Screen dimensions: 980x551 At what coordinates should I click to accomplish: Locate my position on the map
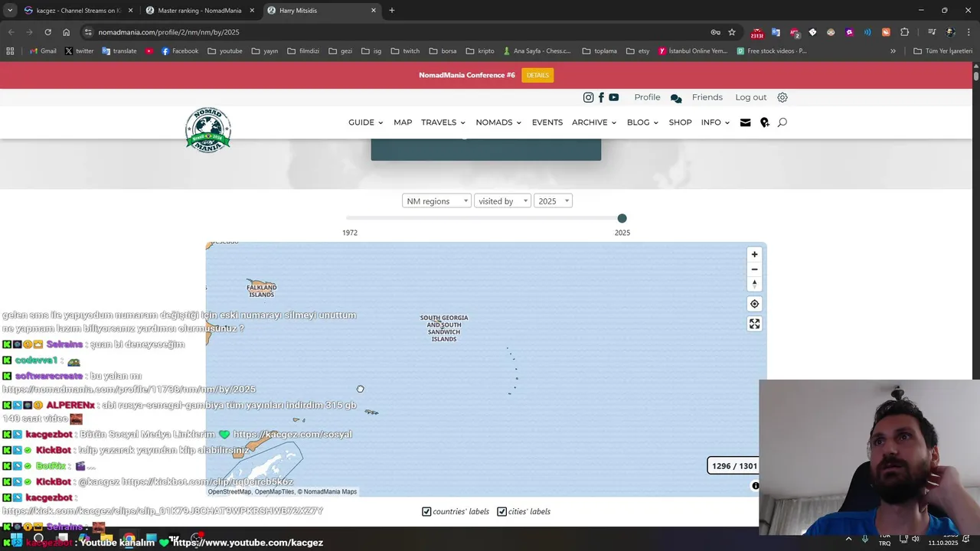point(754,304)
